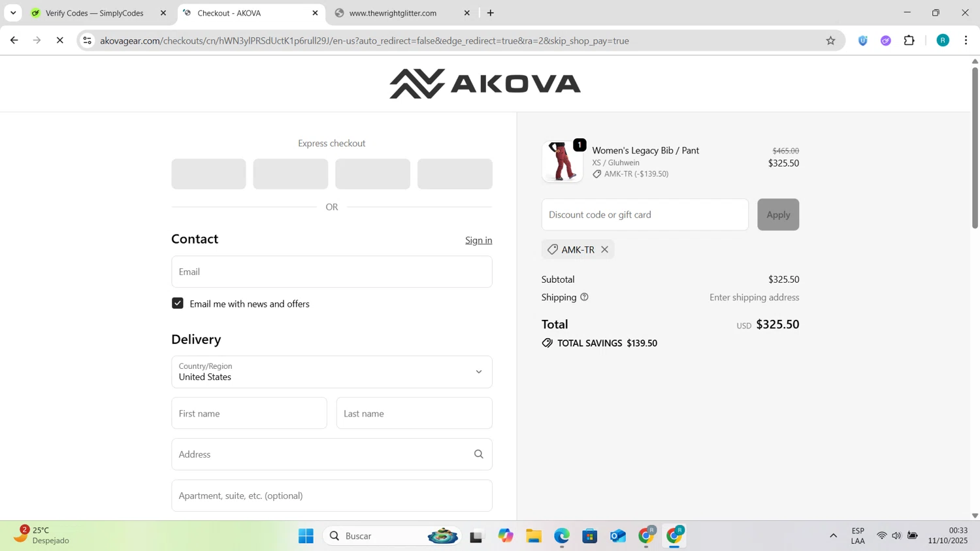
Task: Open volume control in tray
Action: point(896,536)
